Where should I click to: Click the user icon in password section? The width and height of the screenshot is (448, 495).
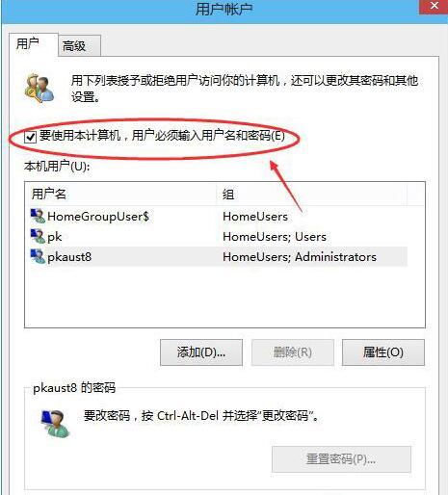click(x=55, y=424)
